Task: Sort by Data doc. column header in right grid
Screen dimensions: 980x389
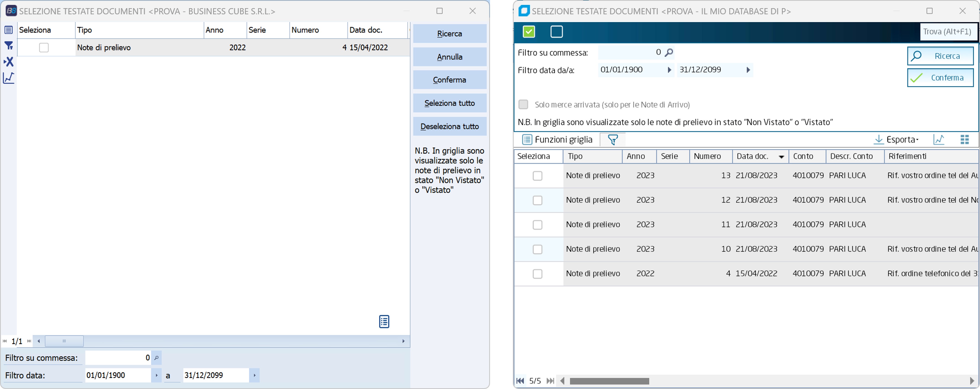Action: 753,156
